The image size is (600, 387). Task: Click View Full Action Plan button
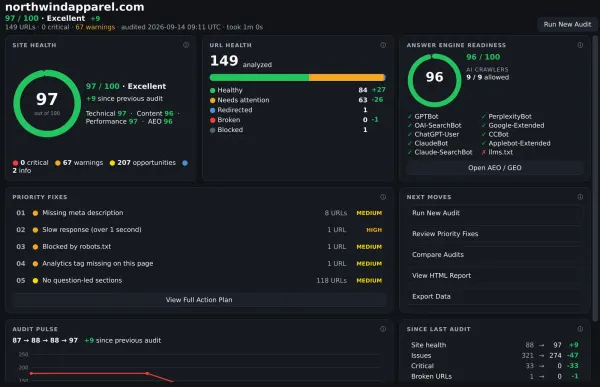(x=199, y=300)
